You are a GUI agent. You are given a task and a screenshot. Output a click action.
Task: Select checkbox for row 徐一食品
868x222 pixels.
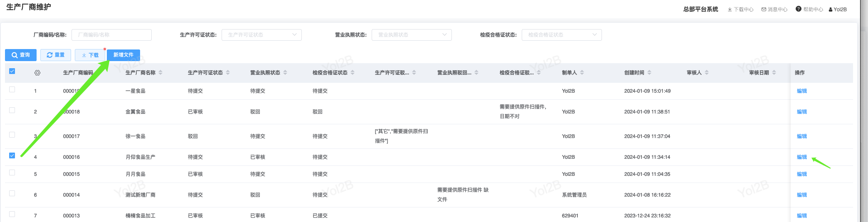point(12,135)
